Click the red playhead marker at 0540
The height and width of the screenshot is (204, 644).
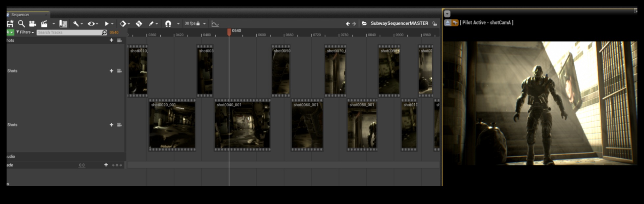(x=229, y=32)
